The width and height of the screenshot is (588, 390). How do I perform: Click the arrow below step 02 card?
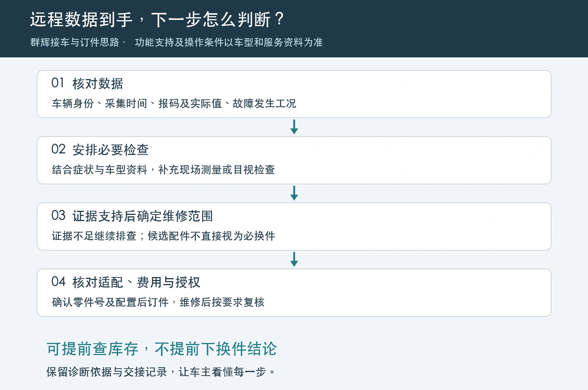click(x=294, y=193)
